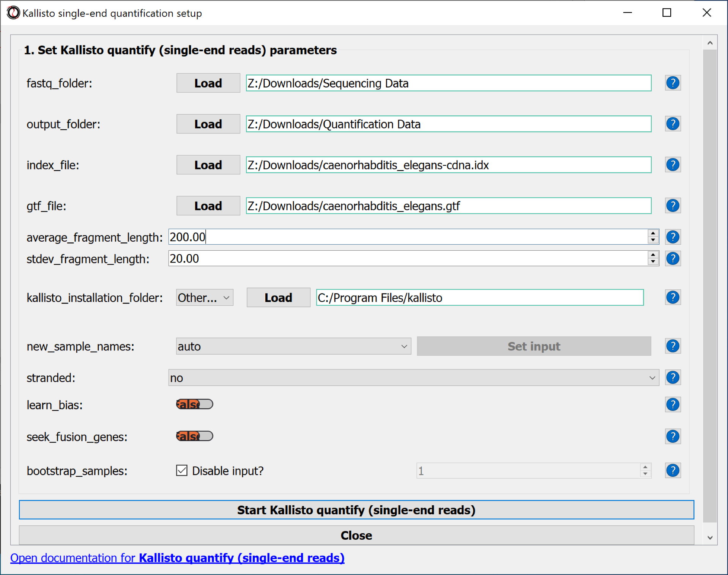This screenshot has height=575, width=728.
Task: Show help for index_file field
Action: click(673, 165)
